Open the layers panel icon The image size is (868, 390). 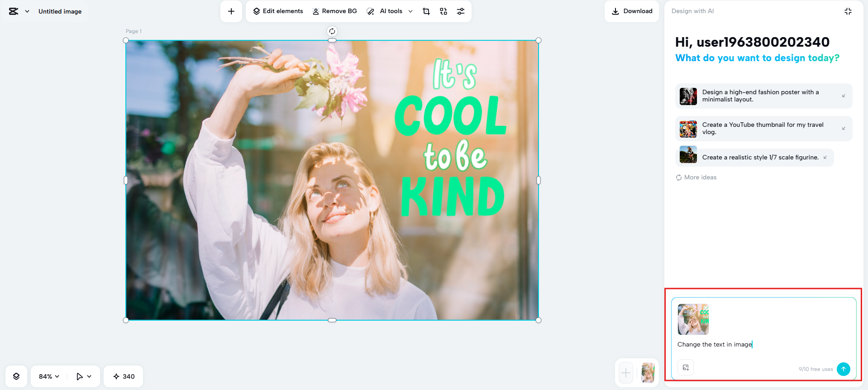[x=16, y=376]
